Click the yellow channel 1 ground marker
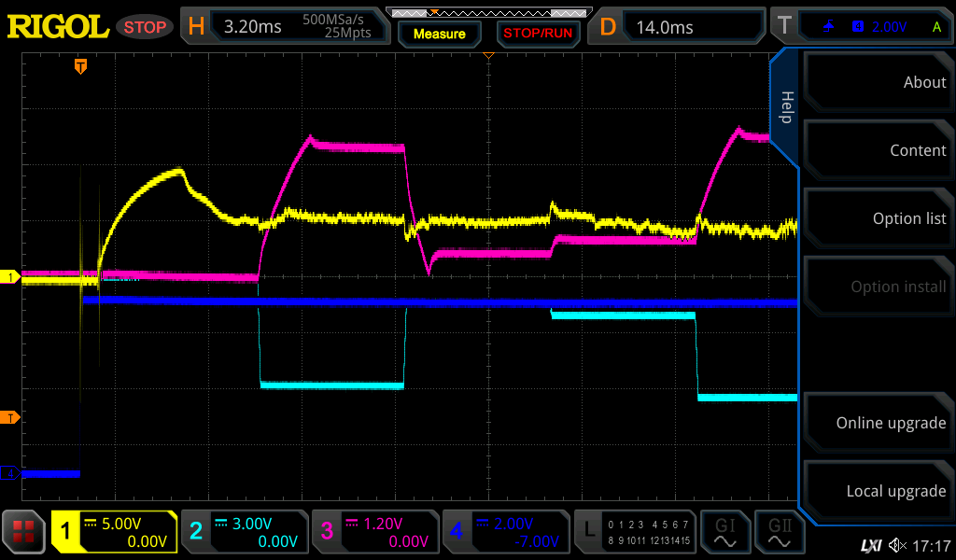The width and height of the screenshot is (956, 560). (x=10, y=277)
